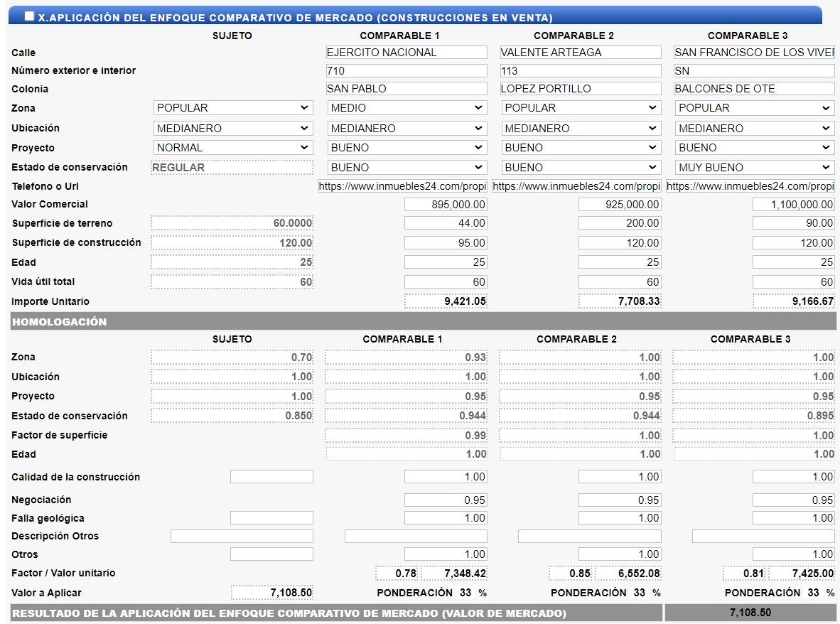The width and height of the screenshot is (840, 624).
Task: Edit Comparable 1 Superficie de construcción field
Action: coord(446,243)
